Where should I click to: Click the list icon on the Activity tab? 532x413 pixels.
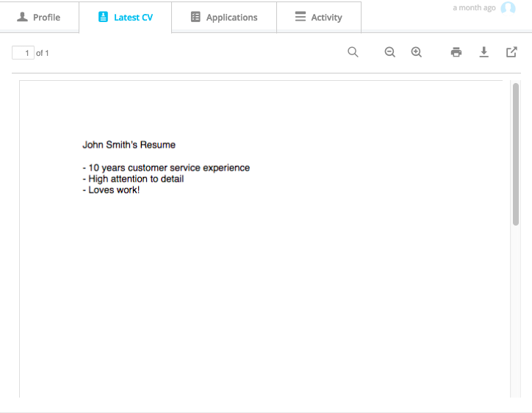[300, 17]
